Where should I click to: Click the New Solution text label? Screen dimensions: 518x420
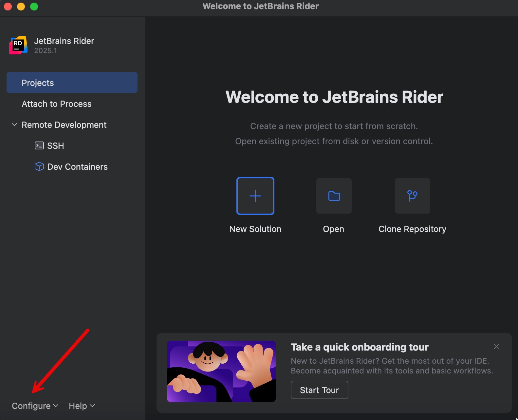coord(255,229)
